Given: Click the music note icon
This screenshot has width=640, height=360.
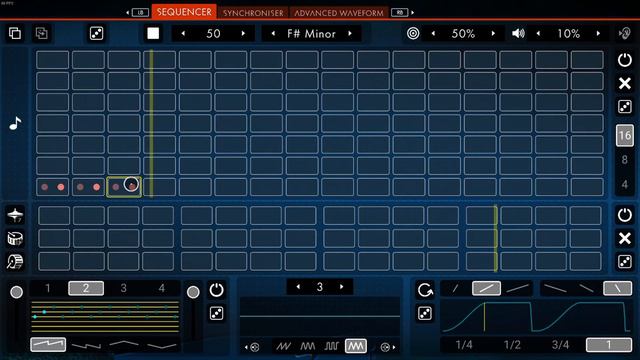Looking at the screenshot, I should [x=15, y=123].
